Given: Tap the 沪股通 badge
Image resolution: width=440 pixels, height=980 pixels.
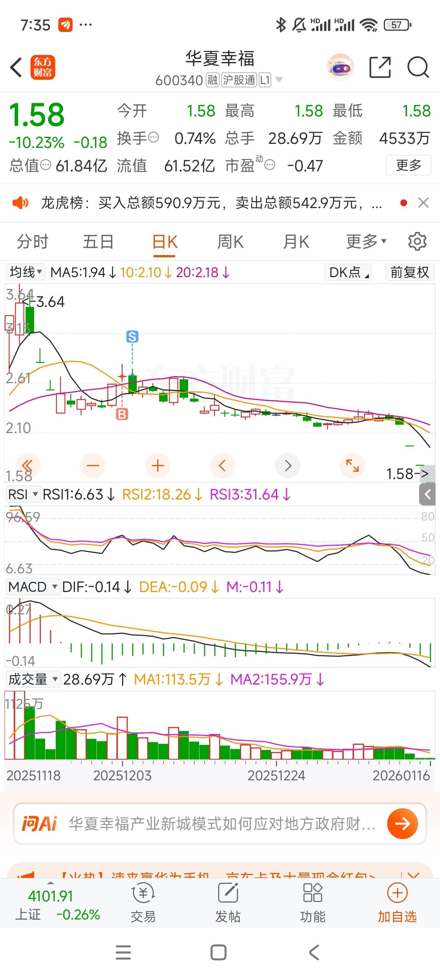Looking at the screenshot, I should [x=239, y=80].
